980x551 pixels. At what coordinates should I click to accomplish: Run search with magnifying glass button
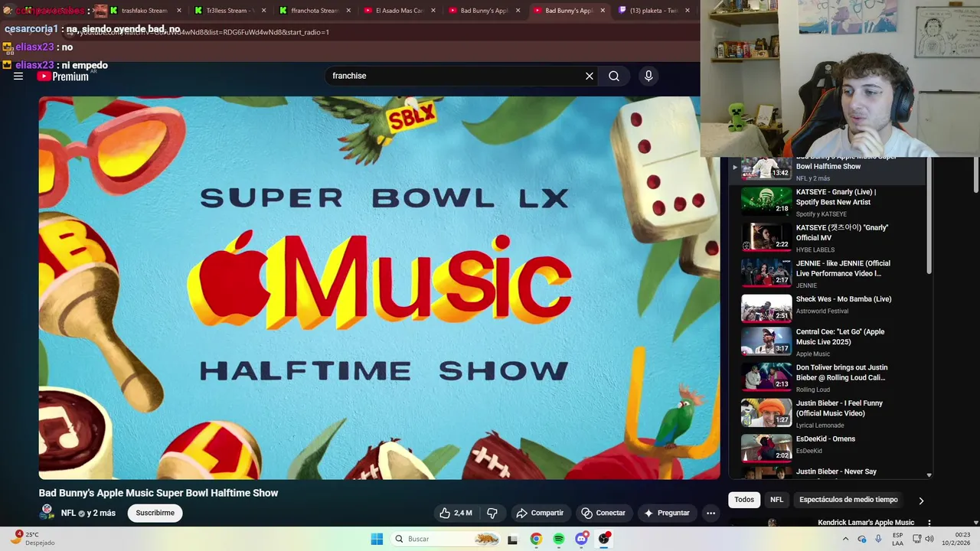pyautogui.click(x=614, y=76)
